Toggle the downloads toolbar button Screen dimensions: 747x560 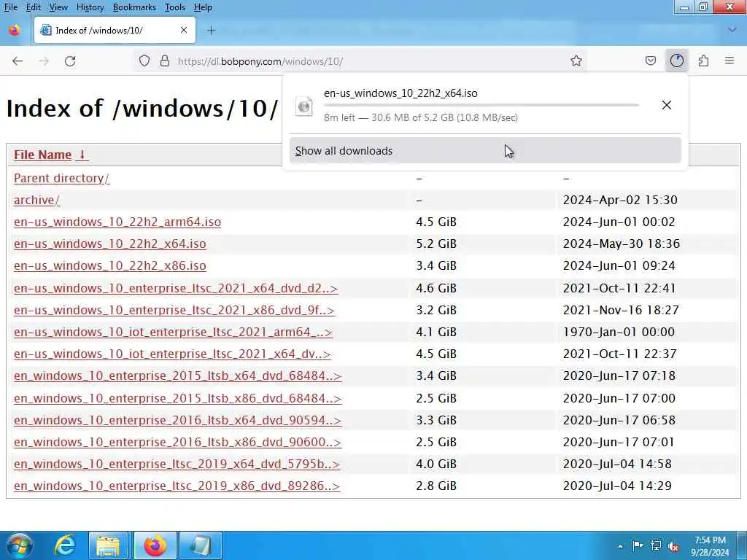(677, 61)
